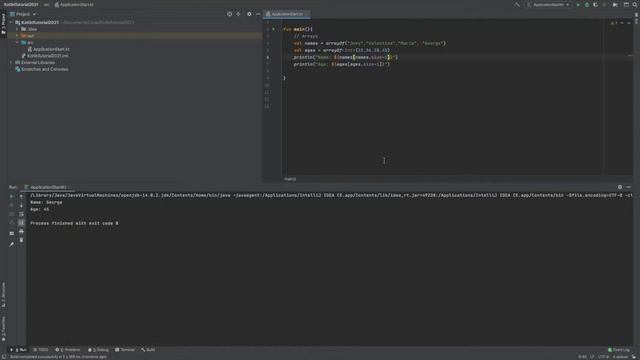This screenshot has height=360, width=640.
Task: Click the Build project hammer icon
Action: 517,4
